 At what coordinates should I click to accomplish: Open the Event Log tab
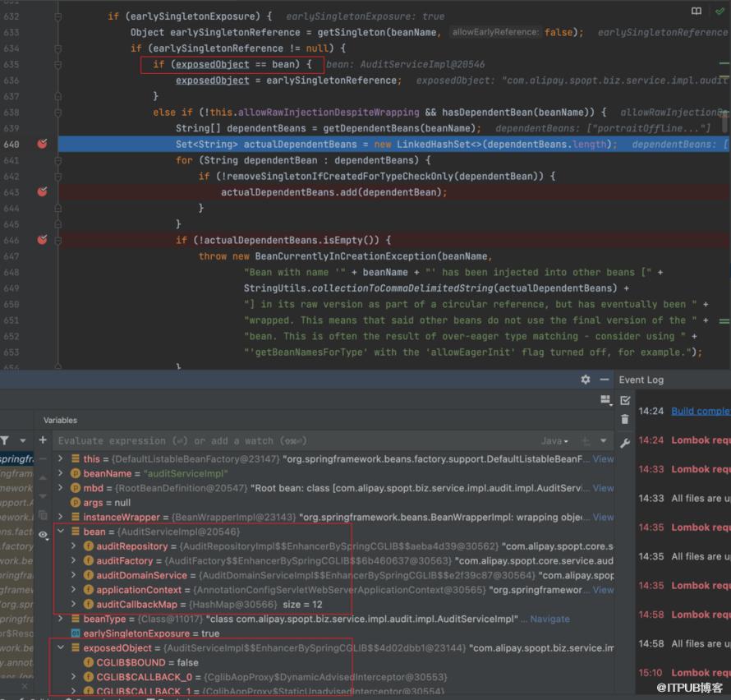[x=641, y=380]
